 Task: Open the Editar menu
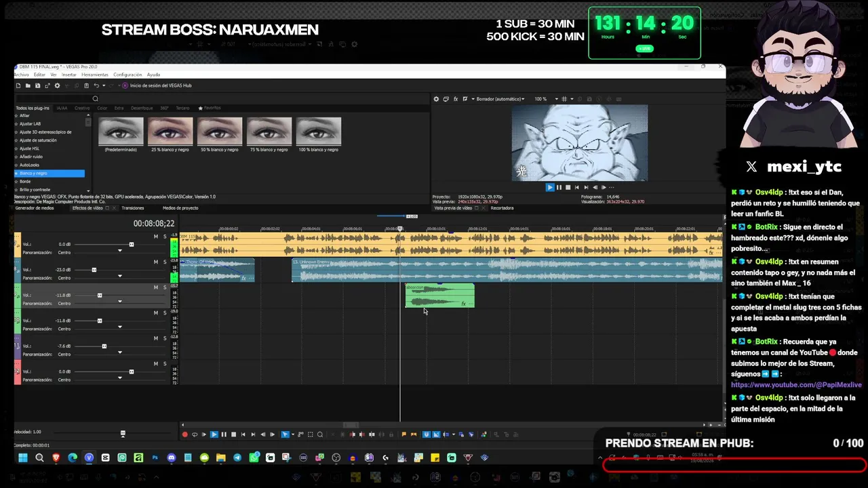pos(40,75)
